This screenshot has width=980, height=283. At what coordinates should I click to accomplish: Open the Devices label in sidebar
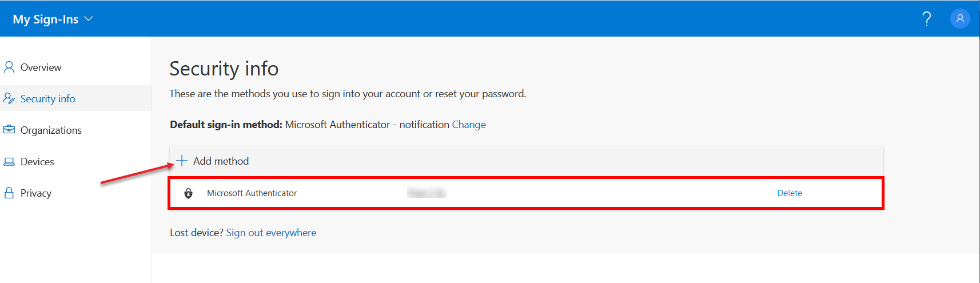tap(37, 162)
